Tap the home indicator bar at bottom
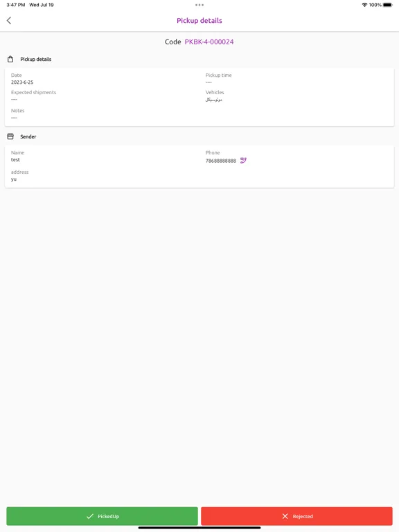This screenshot has height=532, width=399. pos(199,528)
